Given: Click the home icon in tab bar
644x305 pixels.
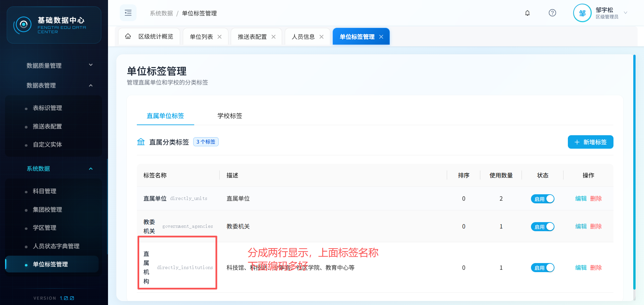Looking at the screenshot, I should 128,36.
